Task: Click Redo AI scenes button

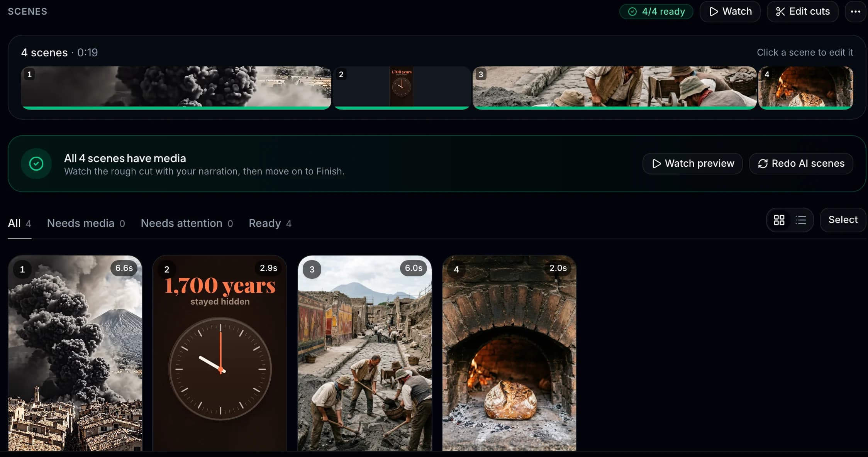Action: point(801,164)
